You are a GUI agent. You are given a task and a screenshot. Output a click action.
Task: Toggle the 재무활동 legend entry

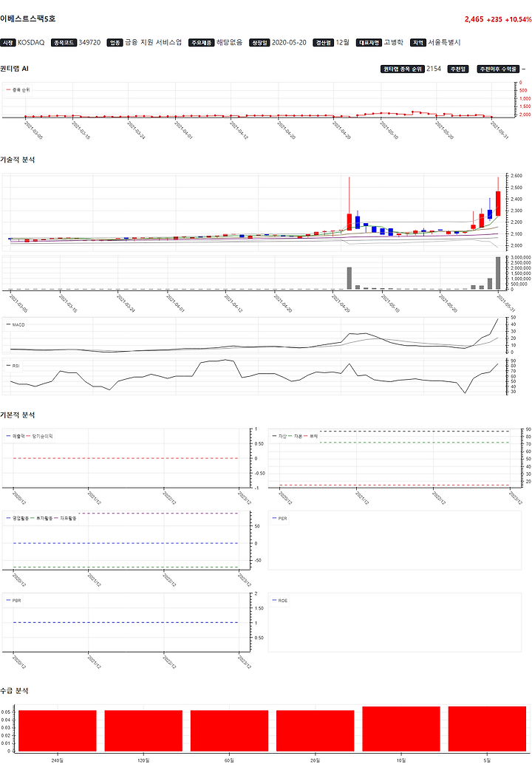point(66,518)
